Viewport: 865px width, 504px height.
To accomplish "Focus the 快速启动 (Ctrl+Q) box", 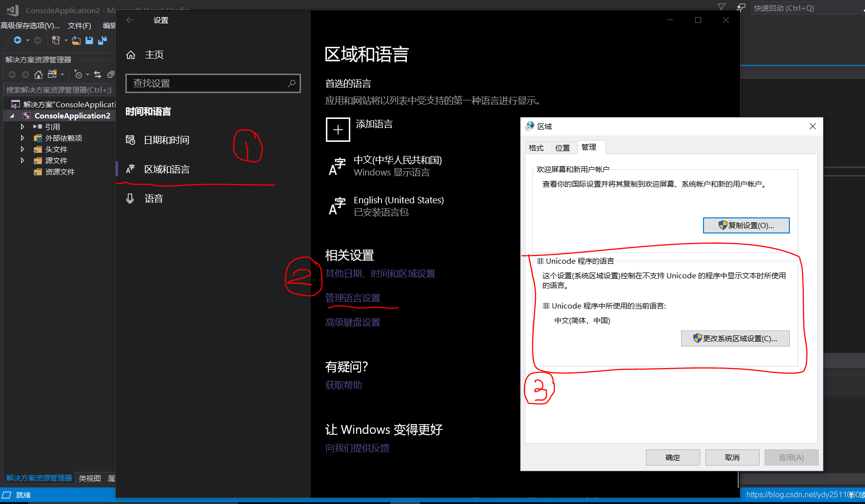I will [x=807, y=8].
